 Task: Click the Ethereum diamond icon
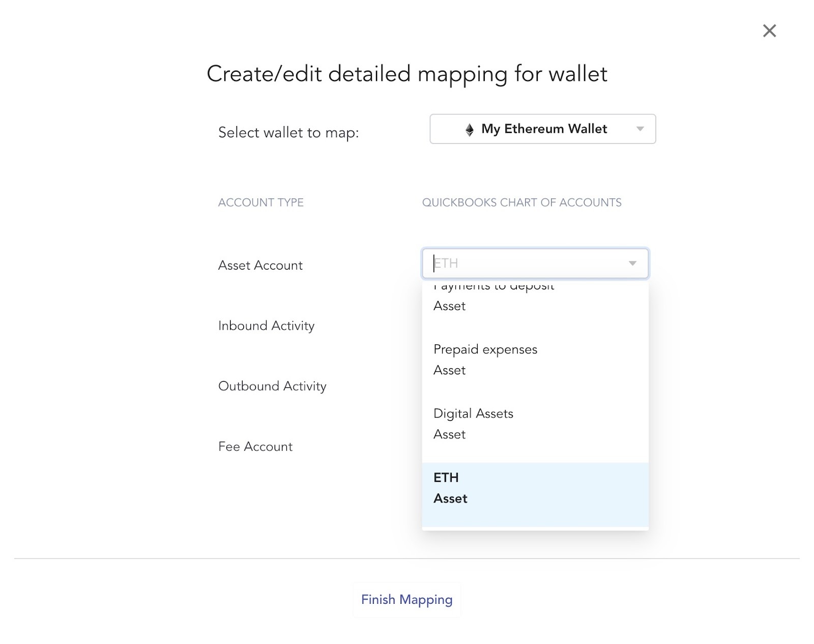pos(470,130)
